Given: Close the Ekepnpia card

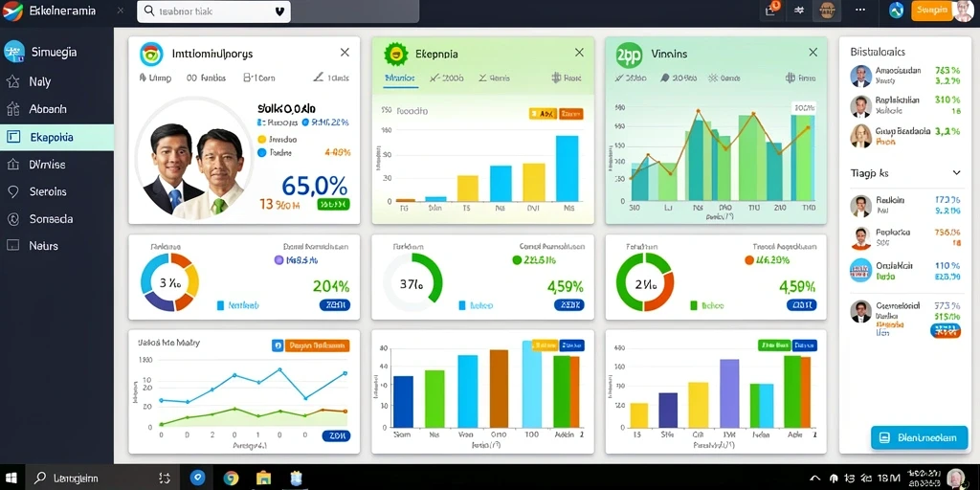Looking at the screenshot, I should (579, 53).
